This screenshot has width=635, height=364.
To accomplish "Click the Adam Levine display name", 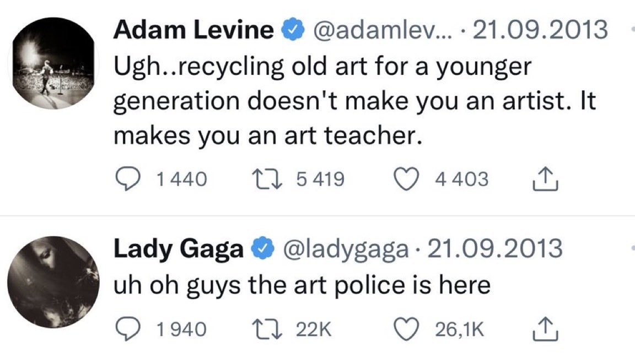I will [x=193, y=30].
